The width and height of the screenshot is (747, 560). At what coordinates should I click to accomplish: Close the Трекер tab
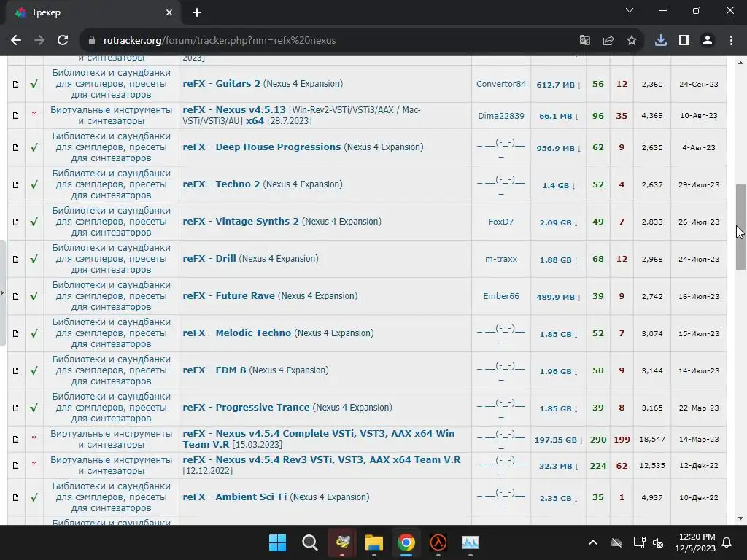(169, 12)
